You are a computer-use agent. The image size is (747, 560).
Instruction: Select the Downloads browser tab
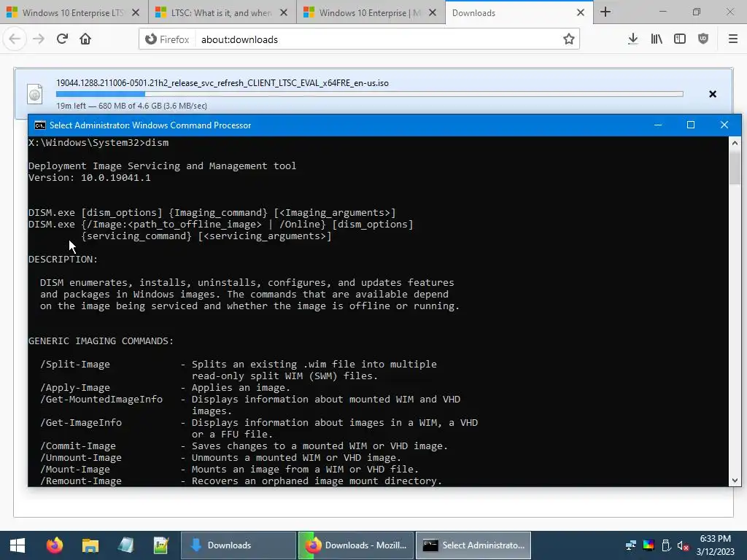click(512, 13)
